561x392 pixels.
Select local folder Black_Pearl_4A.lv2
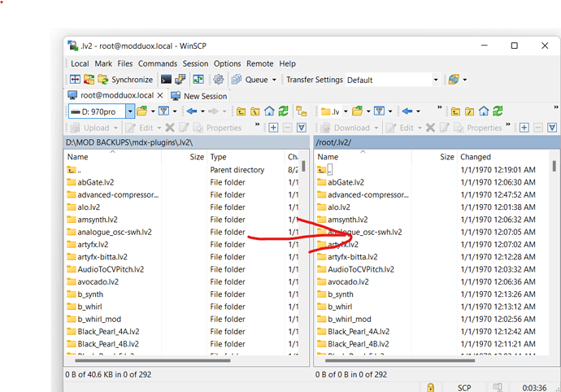click(103, 332)
